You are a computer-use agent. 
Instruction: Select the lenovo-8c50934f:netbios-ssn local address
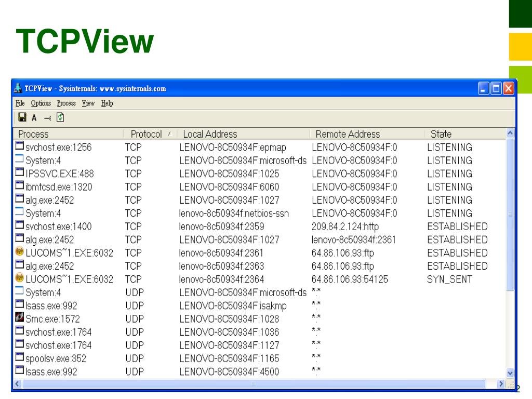point(234,214)
